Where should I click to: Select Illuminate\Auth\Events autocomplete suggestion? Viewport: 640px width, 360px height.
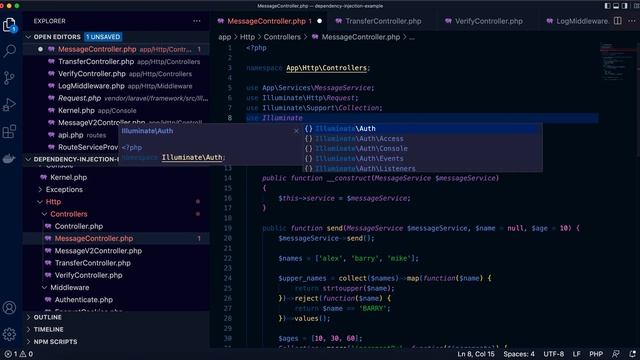(x=423, y=158)
